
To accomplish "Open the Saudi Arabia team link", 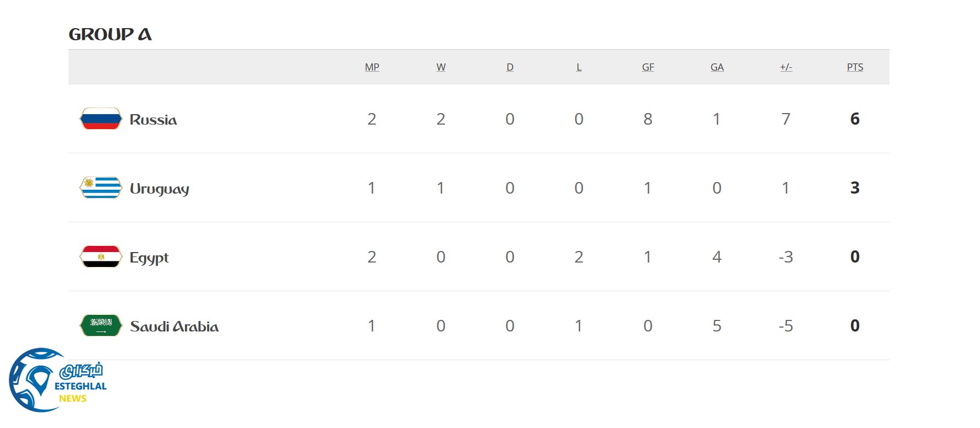I will tap(174, 327).
